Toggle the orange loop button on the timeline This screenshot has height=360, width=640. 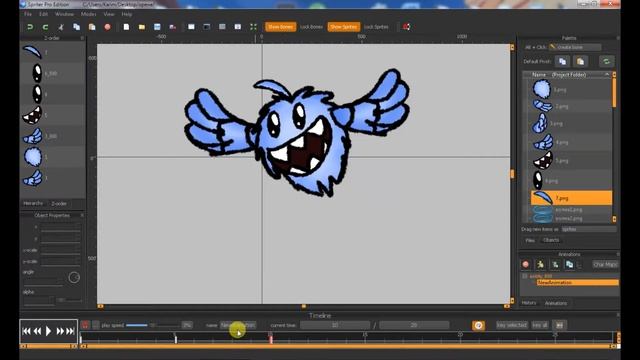tap(478, 325)
